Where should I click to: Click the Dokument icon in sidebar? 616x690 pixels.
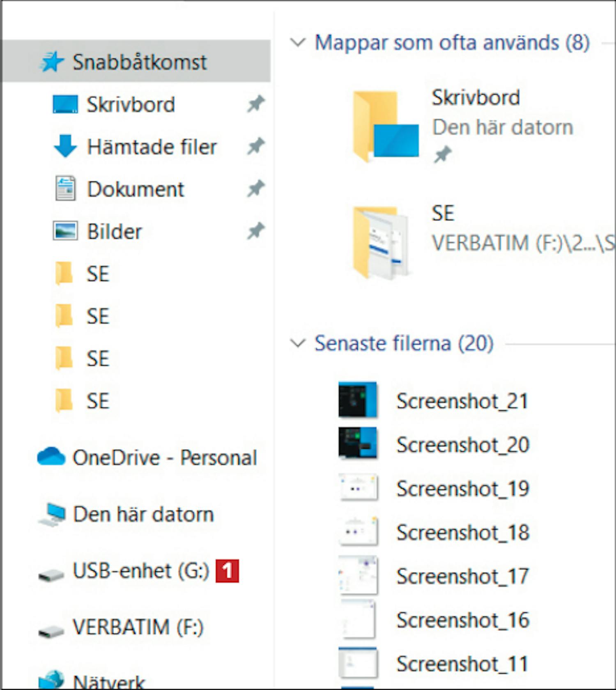click(x=65, y=189)
